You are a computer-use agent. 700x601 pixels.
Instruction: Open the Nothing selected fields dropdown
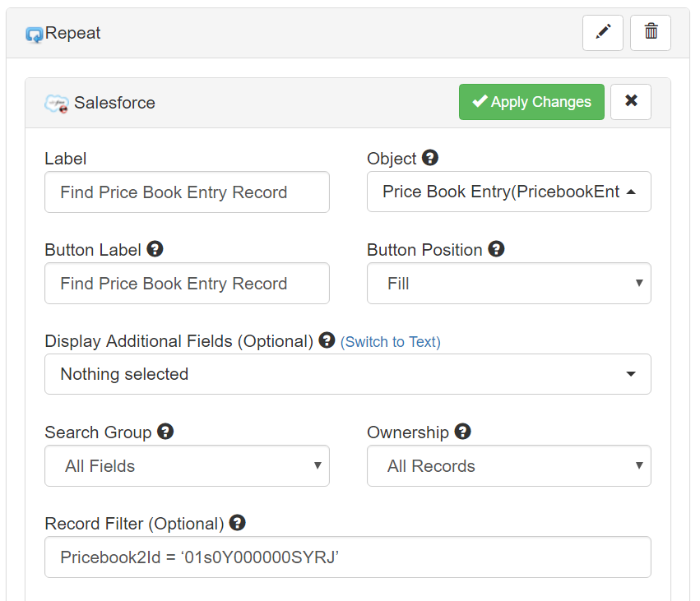click(x=348, y=374)
